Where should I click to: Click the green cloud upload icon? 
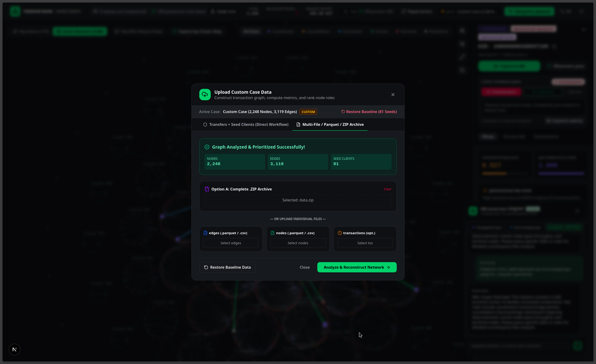[205, 94]
